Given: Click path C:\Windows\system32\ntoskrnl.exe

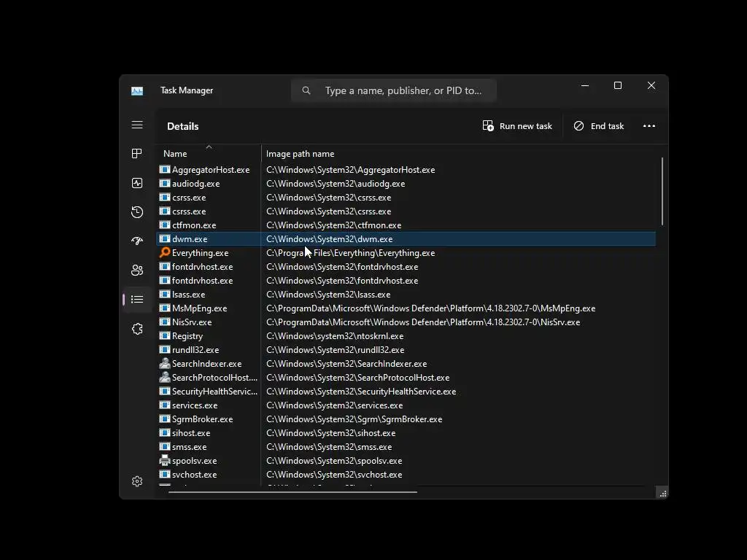Looking at the screenshot, I should coord(335,336).
